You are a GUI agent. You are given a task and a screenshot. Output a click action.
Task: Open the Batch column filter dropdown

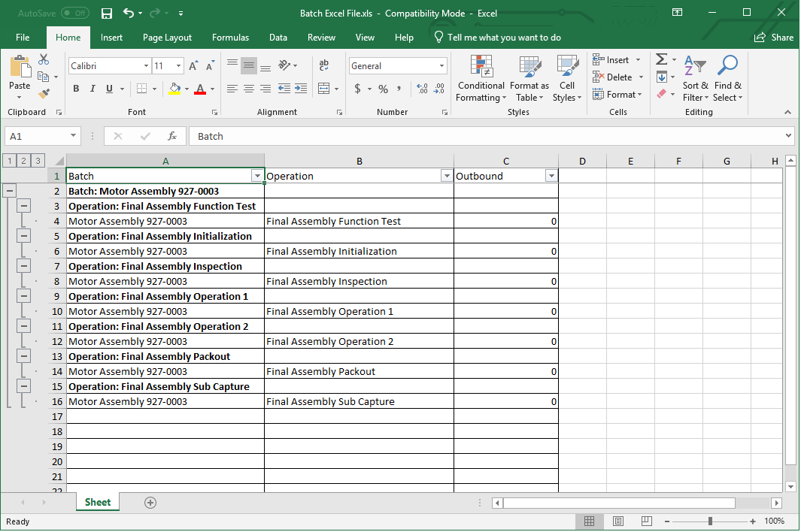(x=258, y=175)
